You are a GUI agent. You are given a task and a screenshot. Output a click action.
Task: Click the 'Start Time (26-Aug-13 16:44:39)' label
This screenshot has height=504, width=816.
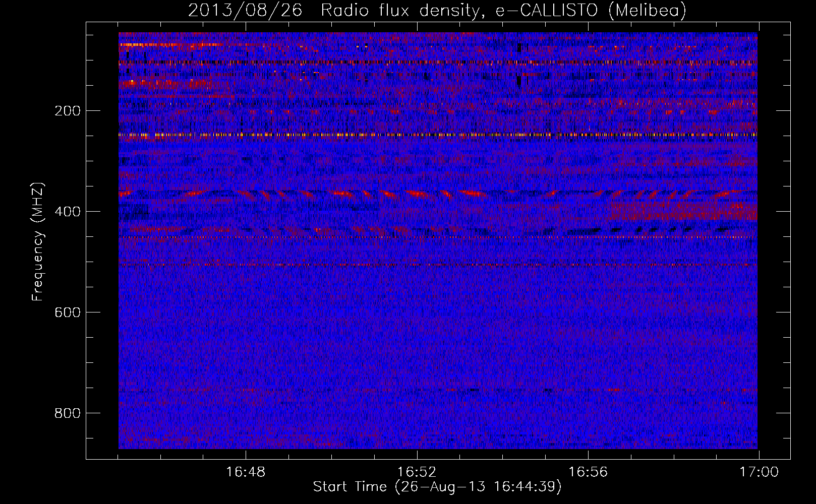(437, 487)
